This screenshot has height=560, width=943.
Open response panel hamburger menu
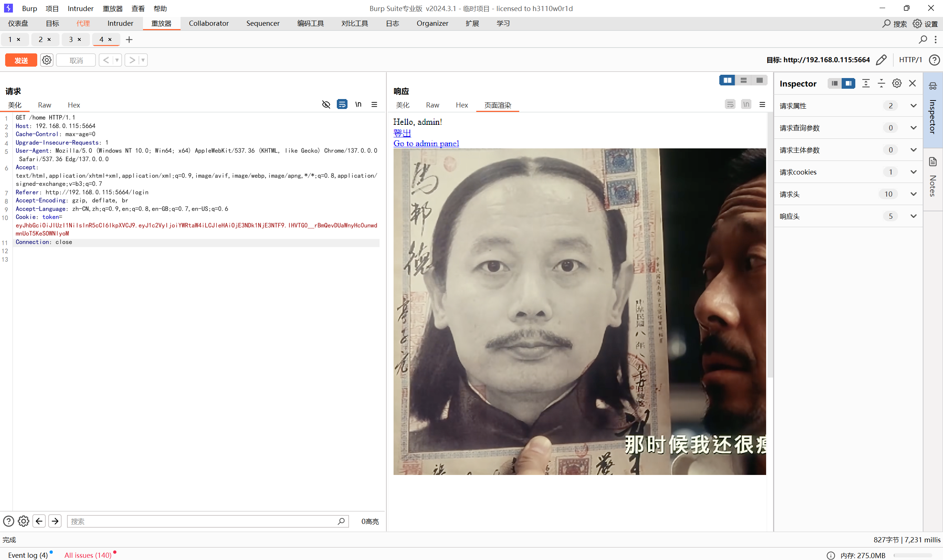tap(762, 105)
